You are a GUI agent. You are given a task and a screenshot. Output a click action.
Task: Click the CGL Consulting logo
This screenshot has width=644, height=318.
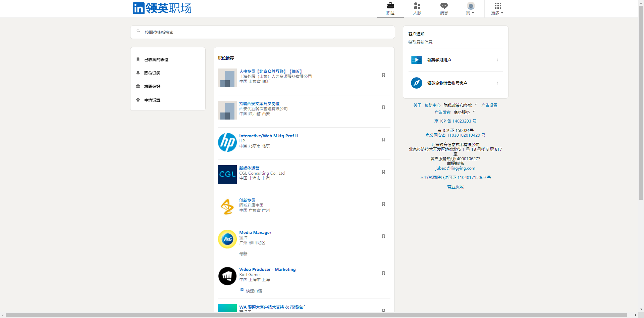click(x=227, y=175)
